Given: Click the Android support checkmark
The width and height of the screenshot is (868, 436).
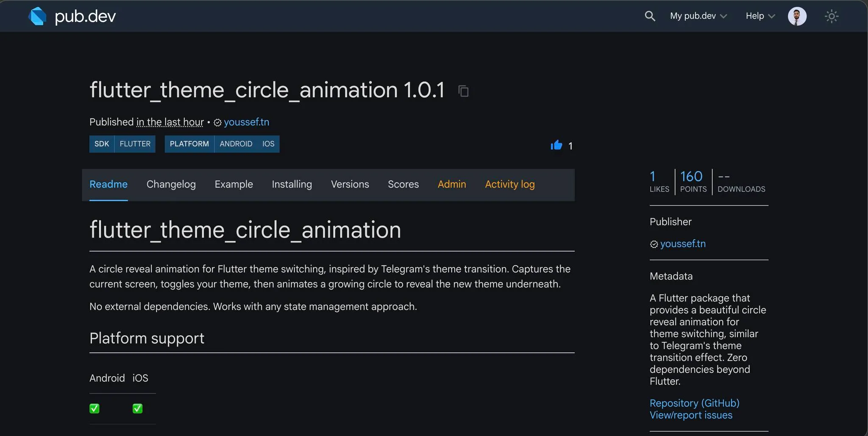Looking at the screenshot, I should coord(95,408).
